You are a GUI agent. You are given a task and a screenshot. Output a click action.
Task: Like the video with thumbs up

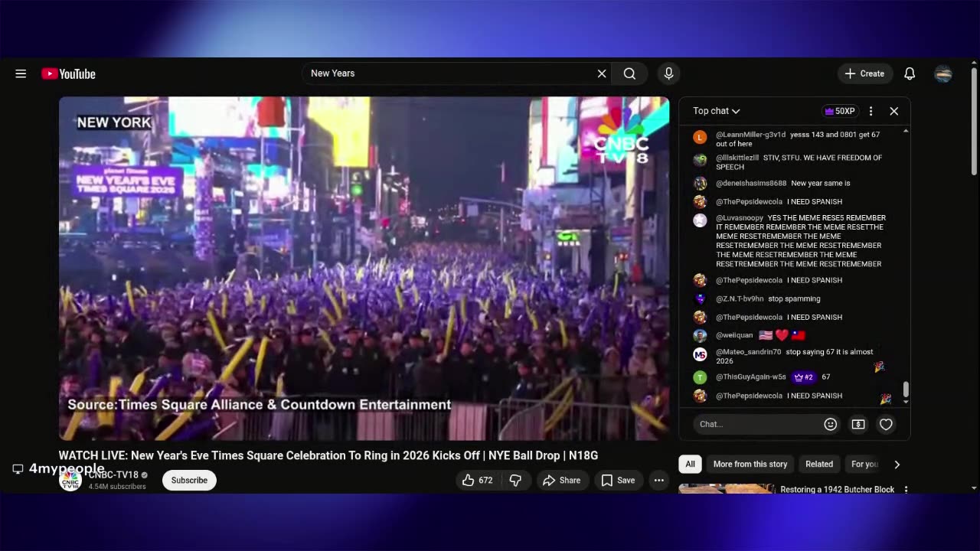[478, 480]
